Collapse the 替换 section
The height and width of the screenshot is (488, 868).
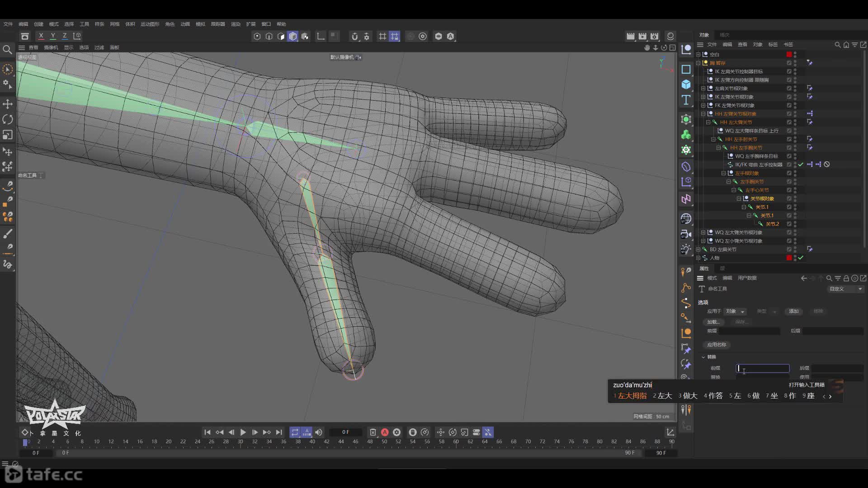pos(703,357)
